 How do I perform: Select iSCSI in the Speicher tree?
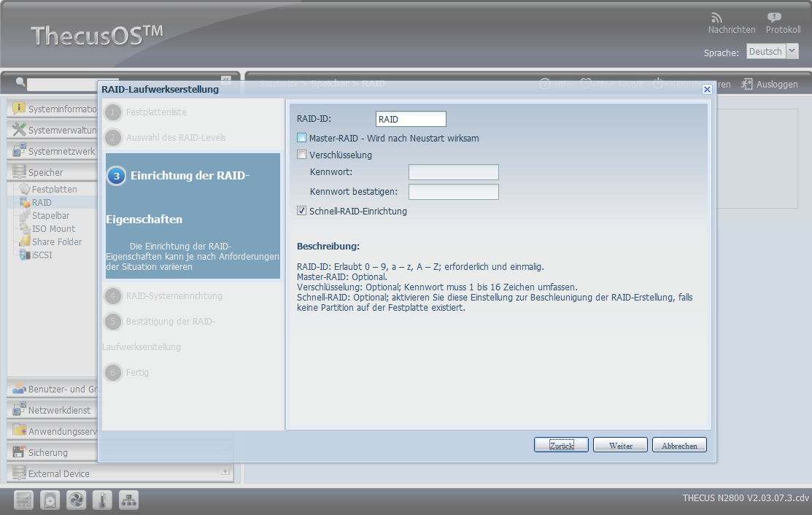tap(42, 255)
